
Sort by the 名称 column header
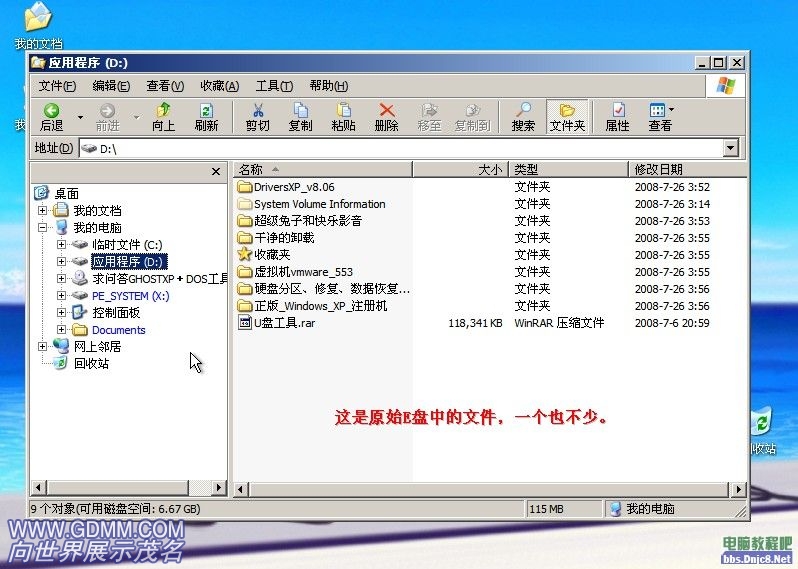(323, 169)
